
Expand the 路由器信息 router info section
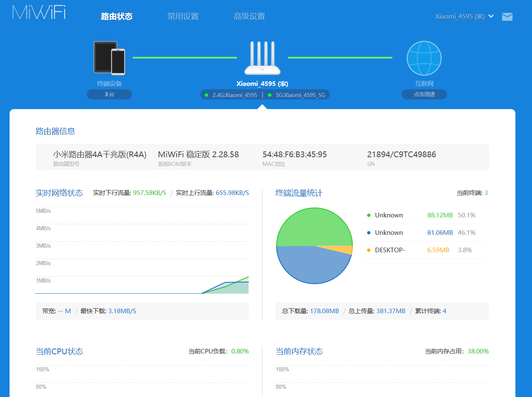[x=55, y=131]
